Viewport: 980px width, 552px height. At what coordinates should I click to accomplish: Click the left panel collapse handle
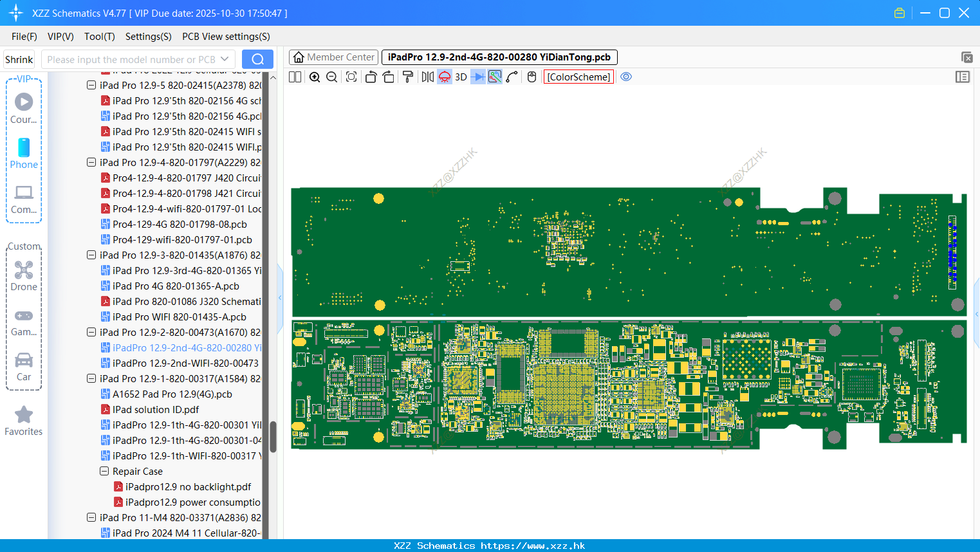point(280,297)
